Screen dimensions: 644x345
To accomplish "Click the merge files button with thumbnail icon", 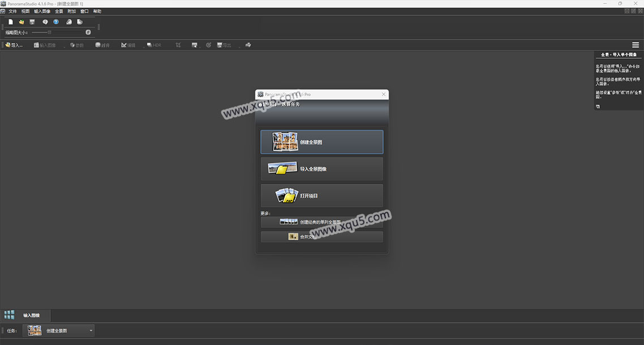I will pyautogui.click(x=322, y=236).
